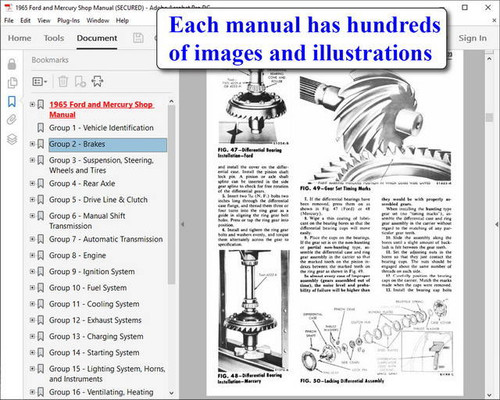Expand the Group 2 - Brakes bookmark
Viewport: 500px width, 400px height.
pyautogui.click(x=32, y=144)
